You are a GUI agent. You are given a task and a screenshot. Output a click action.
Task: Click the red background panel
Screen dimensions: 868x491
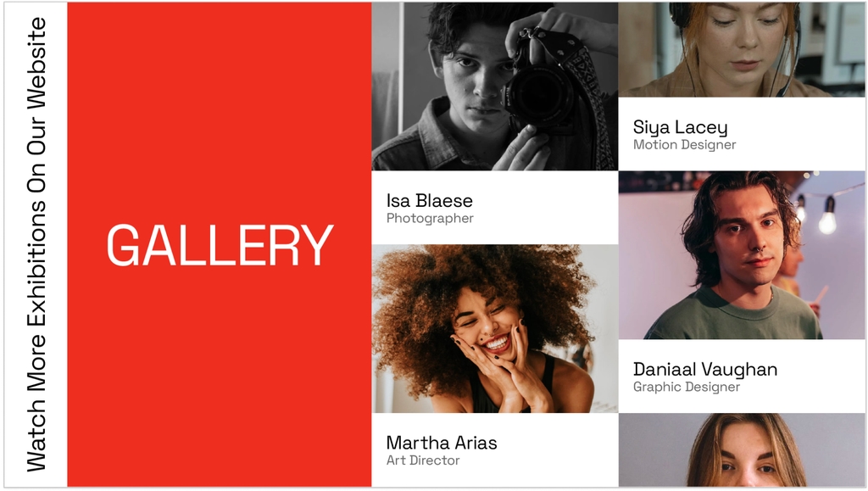(220, 245)
